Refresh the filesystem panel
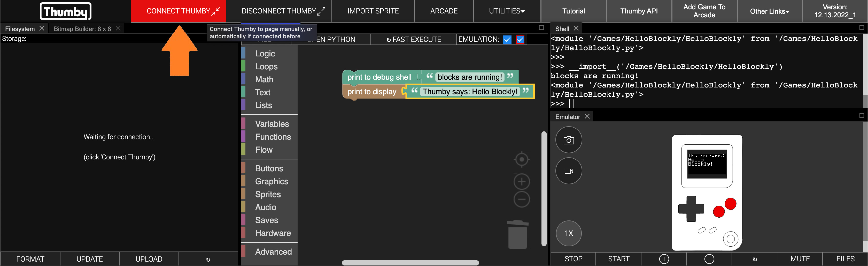This screenshot has width=868, height=266. [x=208, y=259]
